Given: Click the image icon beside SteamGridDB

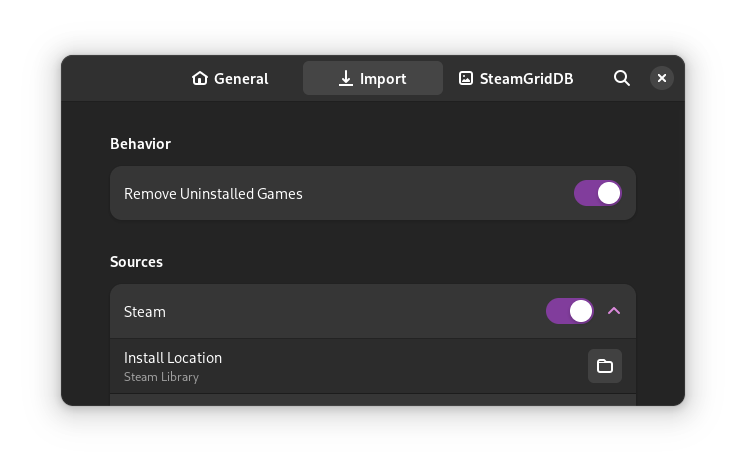Looking at the screenshot, I should [x=466, y=78].
